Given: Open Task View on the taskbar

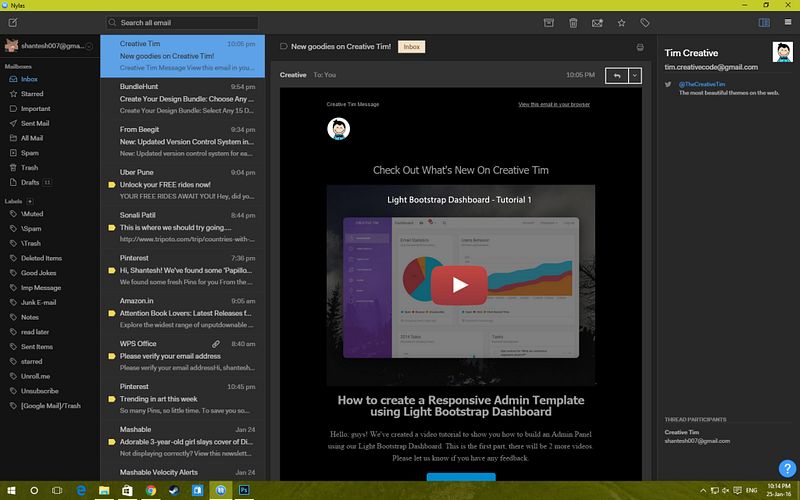Looking at the screenshot, I should point(57,490).
